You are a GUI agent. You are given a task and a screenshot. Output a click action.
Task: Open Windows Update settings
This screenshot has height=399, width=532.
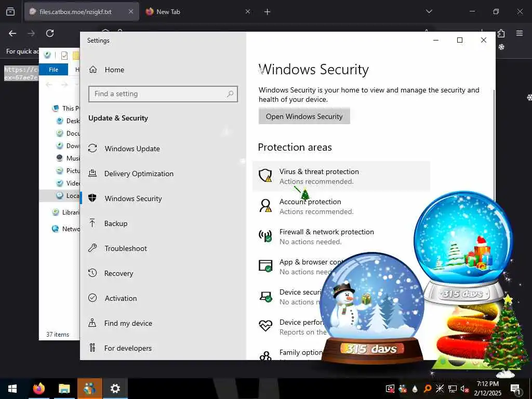tap(124, 149)
